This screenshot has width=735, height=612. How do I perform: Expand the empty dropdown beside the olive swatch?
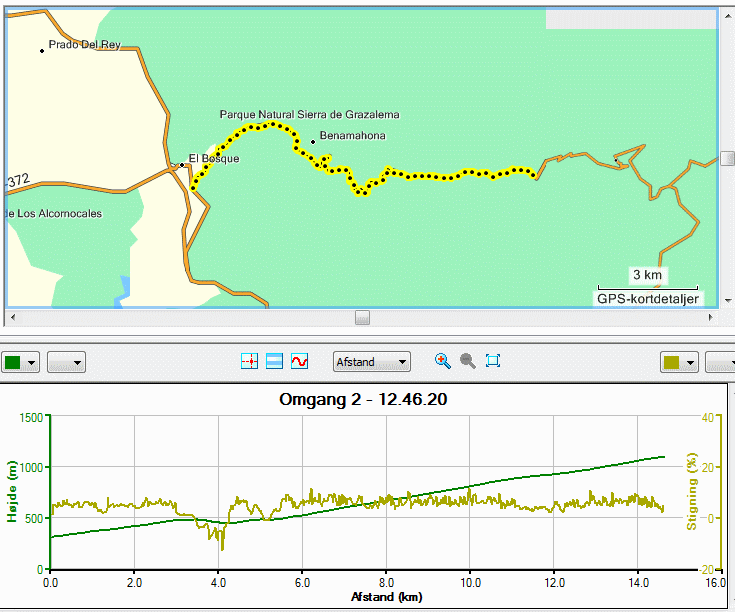(721, 362)
